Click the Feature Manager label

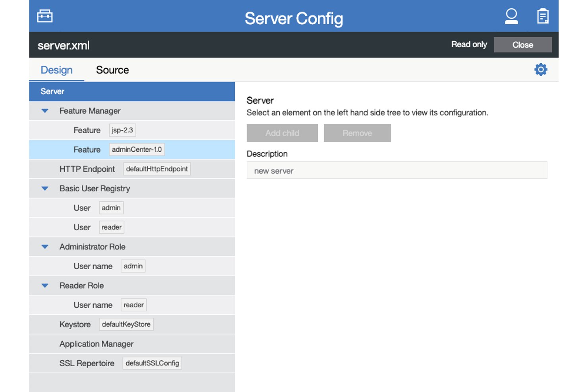[x=90, y=111]
